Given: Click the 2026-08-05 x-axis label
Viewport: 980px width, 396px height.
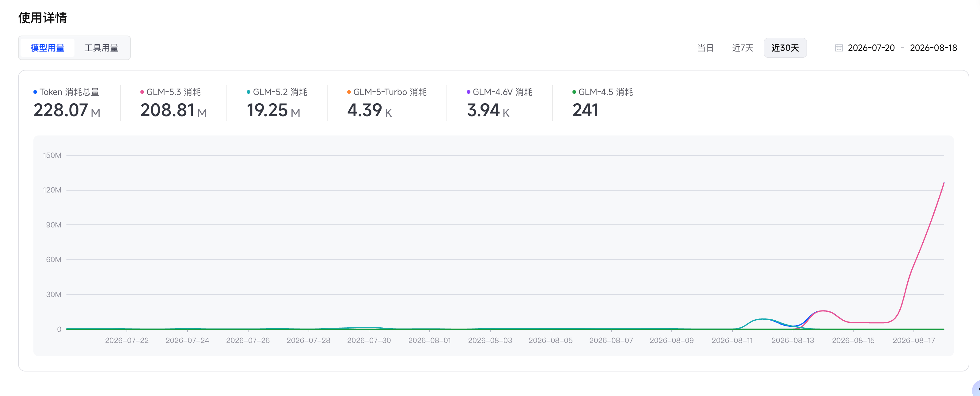Looking at the screenshot, I should coord(550,341).
